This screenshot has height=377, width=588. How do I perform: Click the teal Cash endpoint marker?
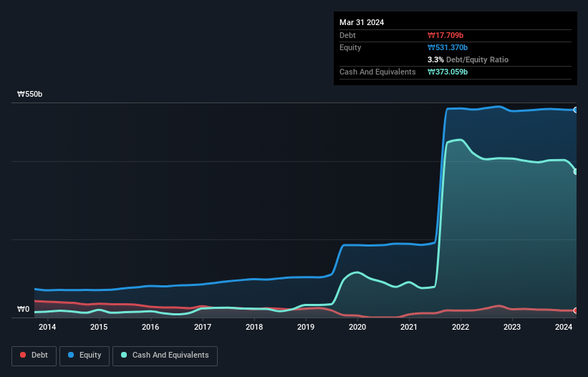pos(576,171)
